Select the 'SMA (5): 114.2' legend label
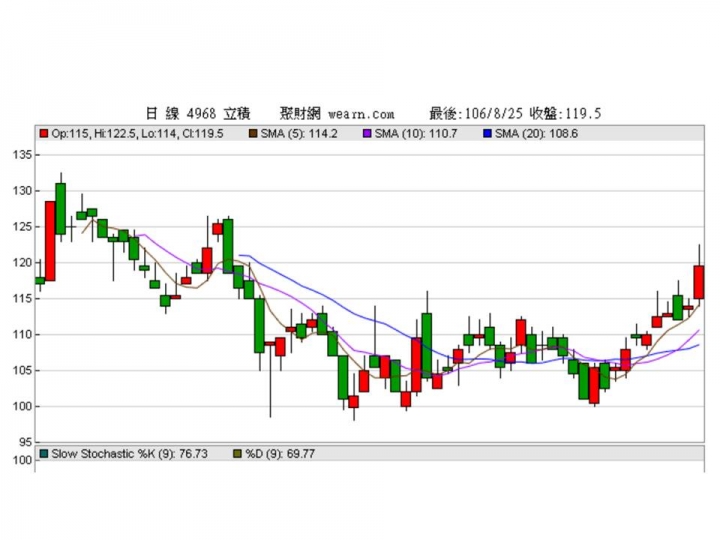 (x=299, y=134)
